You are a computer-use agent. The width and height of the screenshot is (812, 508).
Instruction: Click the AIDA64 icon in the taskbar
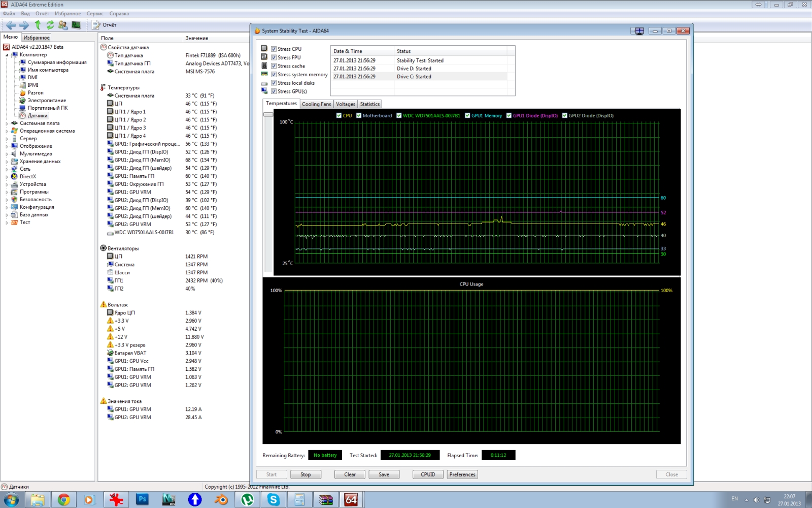coord(351,500)
